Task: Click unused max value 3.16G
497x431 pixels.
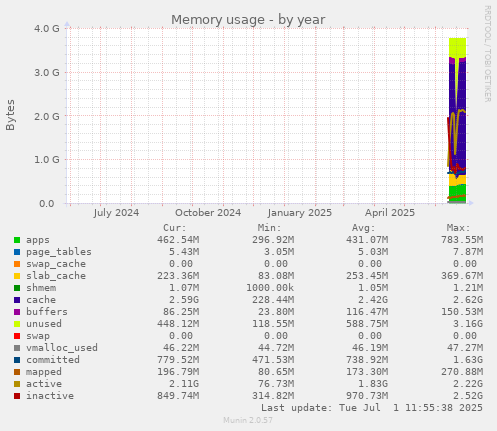Action: coord(468,324)
